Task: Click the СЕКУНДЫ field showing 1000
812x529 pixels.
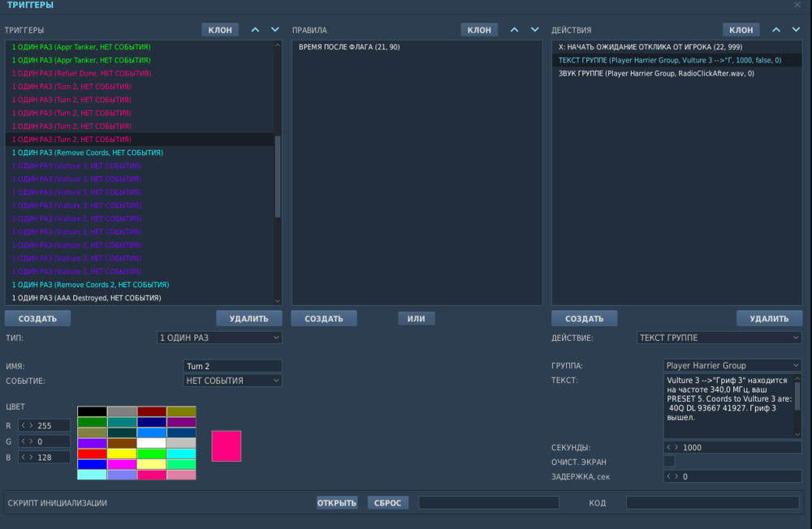Action: tap(732, 447)
